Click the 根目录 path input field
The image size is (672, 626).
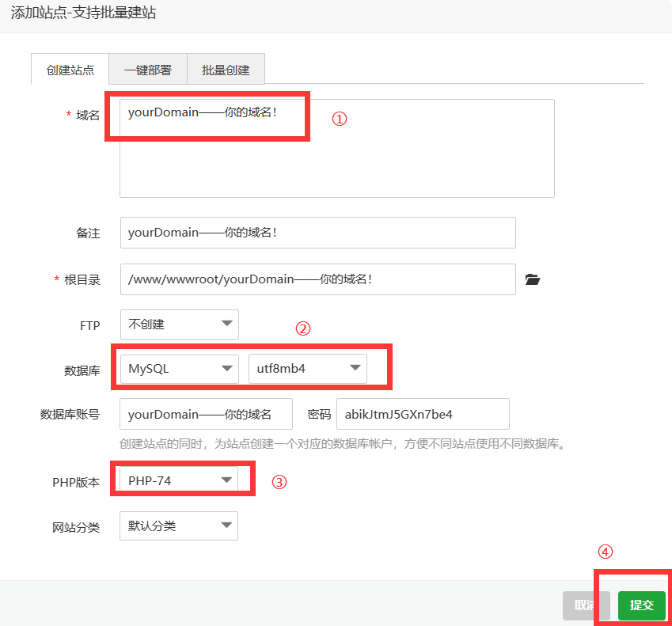pos(317,279)
